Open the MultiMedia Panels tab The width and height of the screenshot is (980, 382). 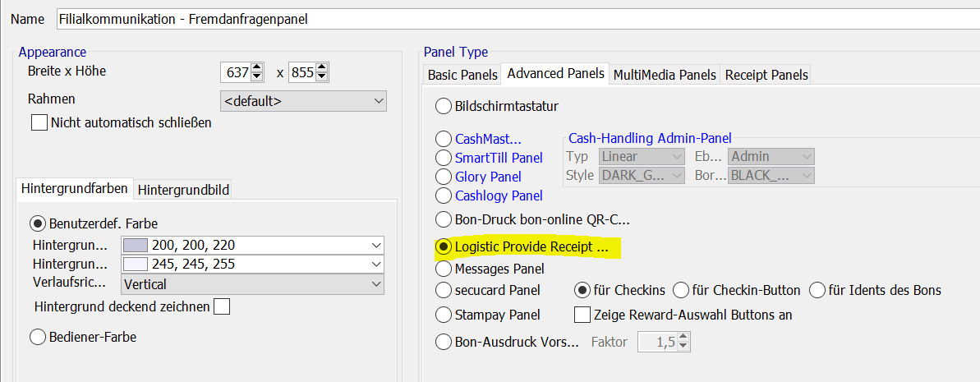tap(665, 75)
